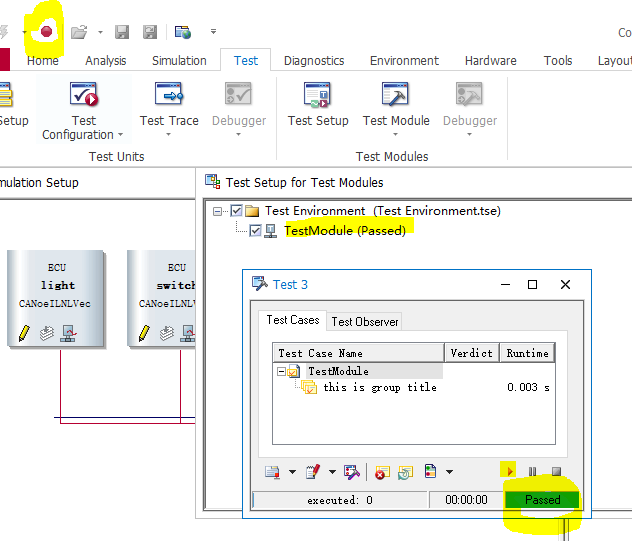Select the Test Environment.tse folder item
632x541 pixels.
coord(383,211)
